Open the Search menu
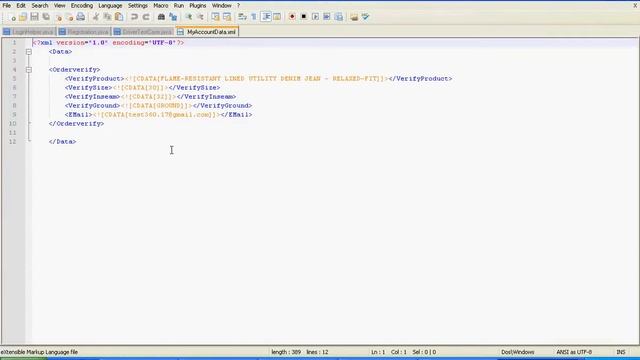Image resolution: width=640 pixels, height=360 pixels. pos(40,5)
